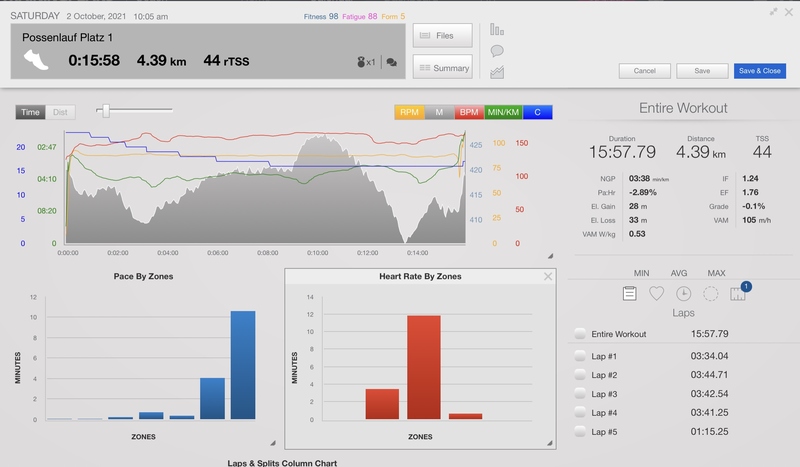Select the clipboard summary icon above Laps
This screenshot has width=800, height=467.
629,293
